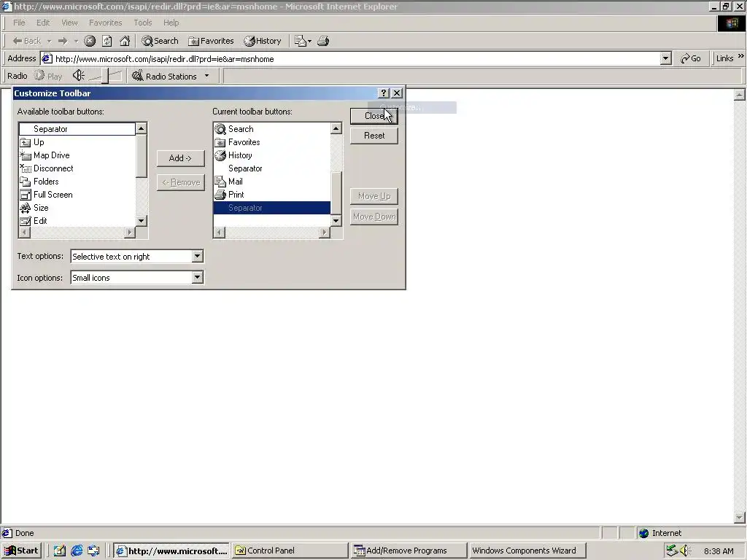Select Map Drive in available list

77,155
